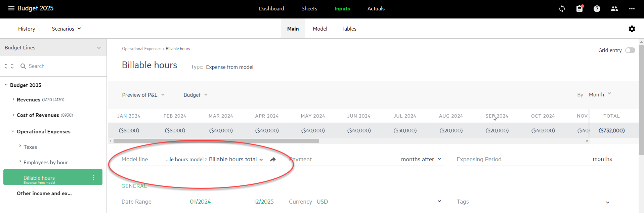The image size is (644, 213).
Task: Select Other income and expenses line
Action: click(44, 194)
